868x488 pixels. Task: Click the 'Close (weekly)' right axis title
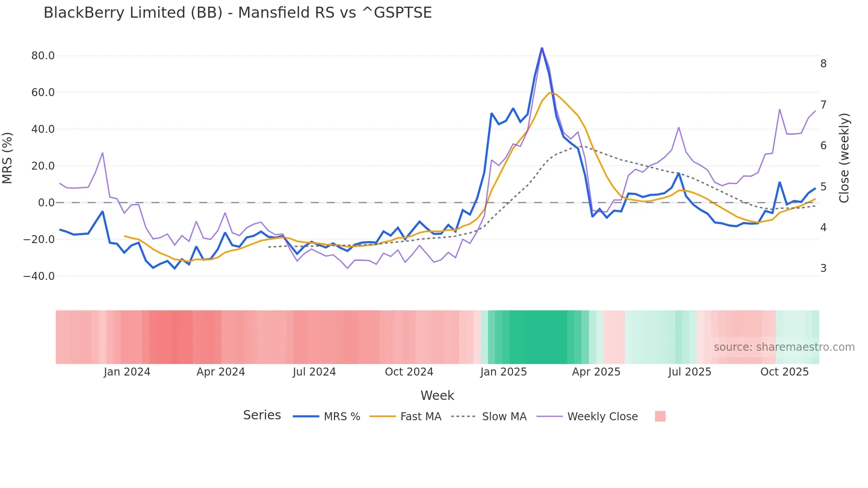pyautogui.click(x=845, y=158)
